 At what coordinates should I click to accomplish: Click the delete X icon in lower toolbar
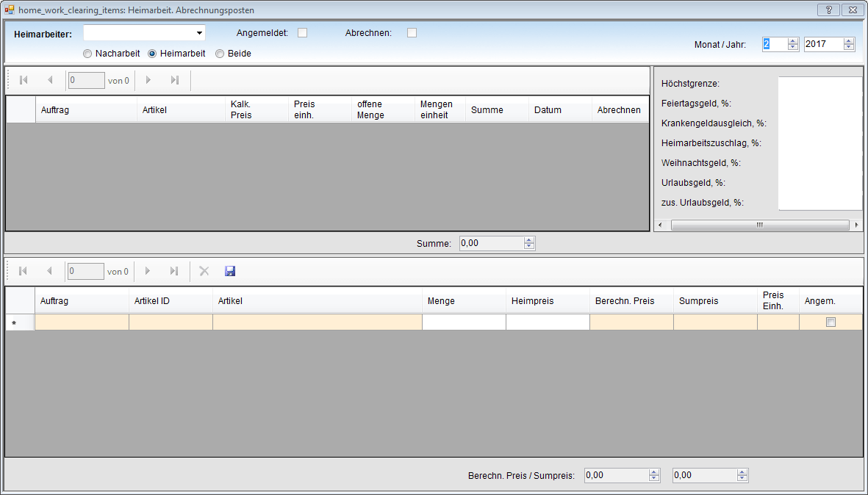tap(204, 271)
